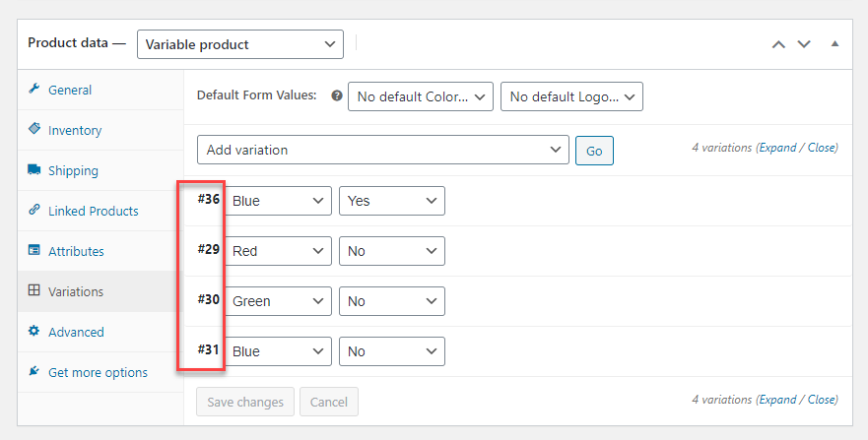The height and width of the screenshot is (440, 868).
Task: Open Green color dropdown for variation #30
Action: pos(278,301)
